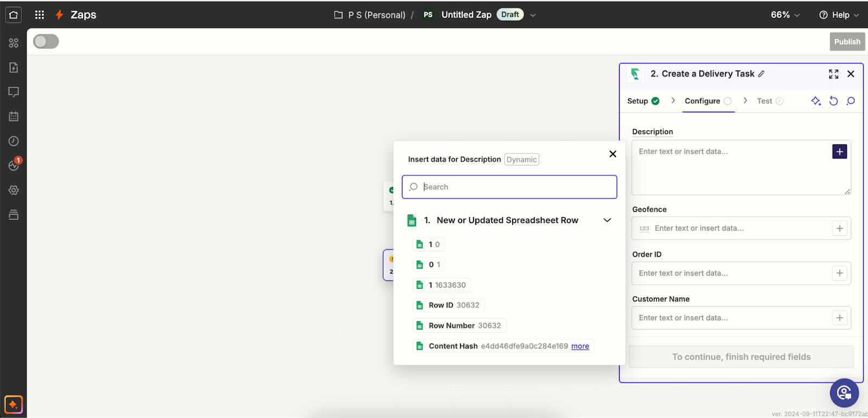Click the undo refresh arrow icon
868x418 pixels.
point(833,101)
